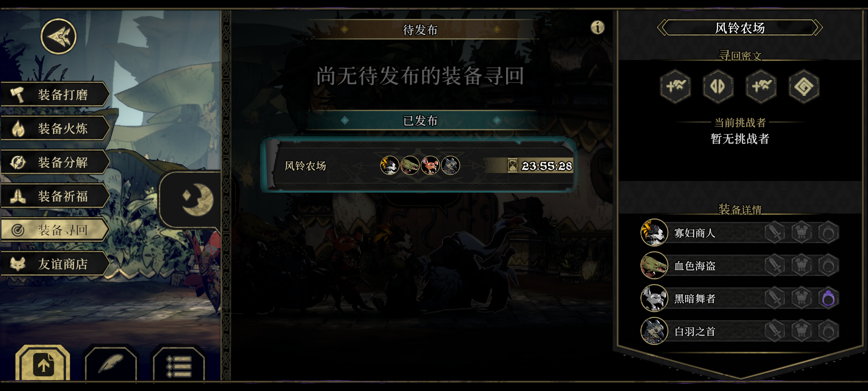
Task: Open 装备打磨 menu
Action: point(55,94)
